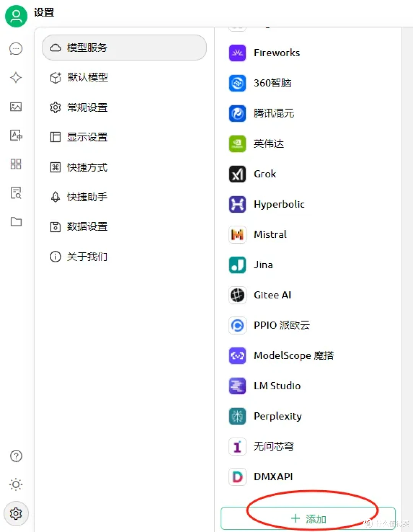Select the Mistral provider name
413x532 pixels.
tap(270, 234)
